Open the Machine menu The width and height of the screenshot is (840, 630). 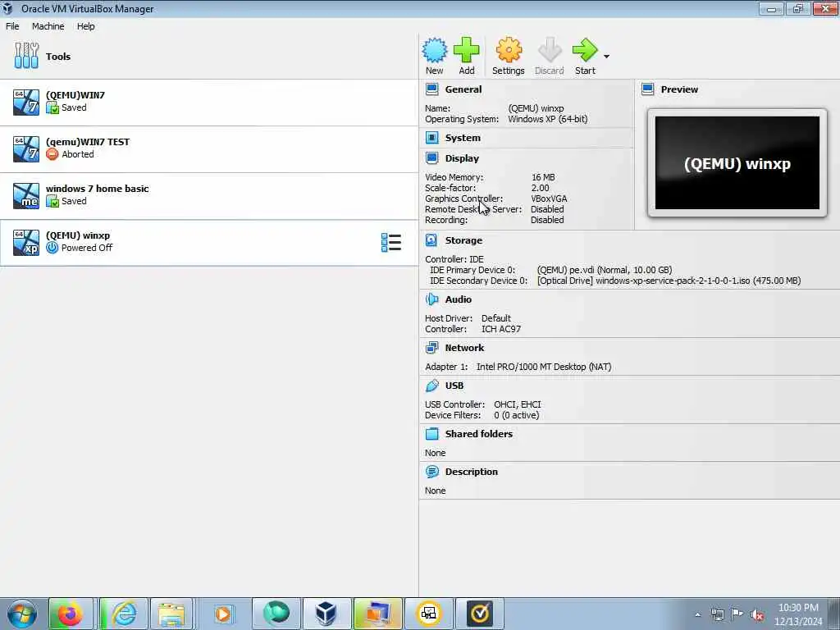48,26
